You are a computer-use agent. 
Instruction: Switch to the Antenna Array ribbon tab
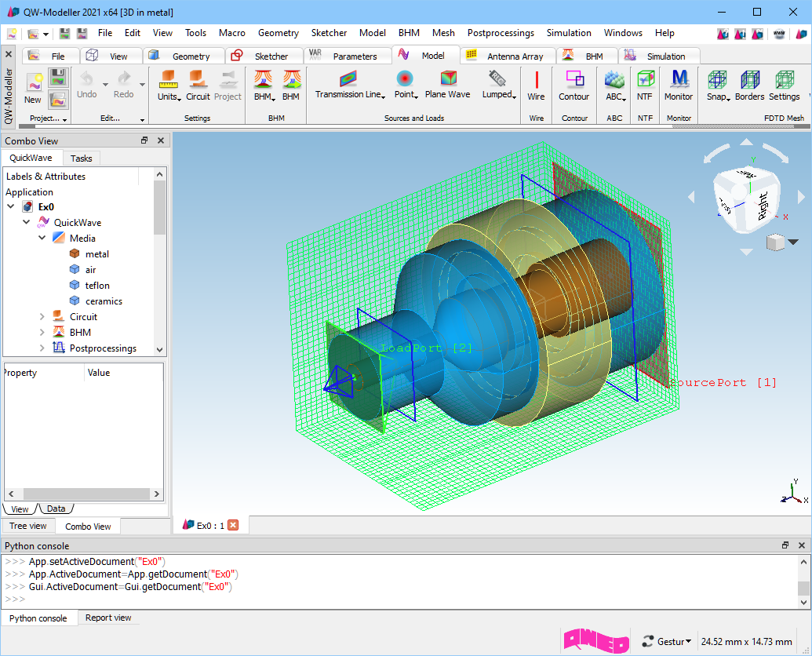(507, 56)
